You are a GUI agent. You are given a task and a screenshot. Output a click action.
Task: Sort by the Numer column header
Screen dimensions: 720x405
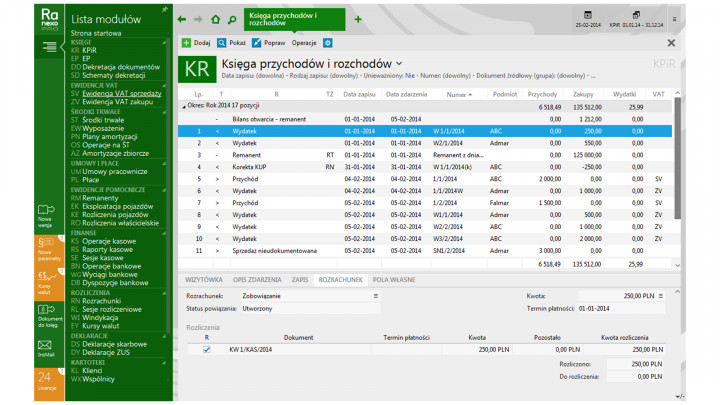(456, 93)
